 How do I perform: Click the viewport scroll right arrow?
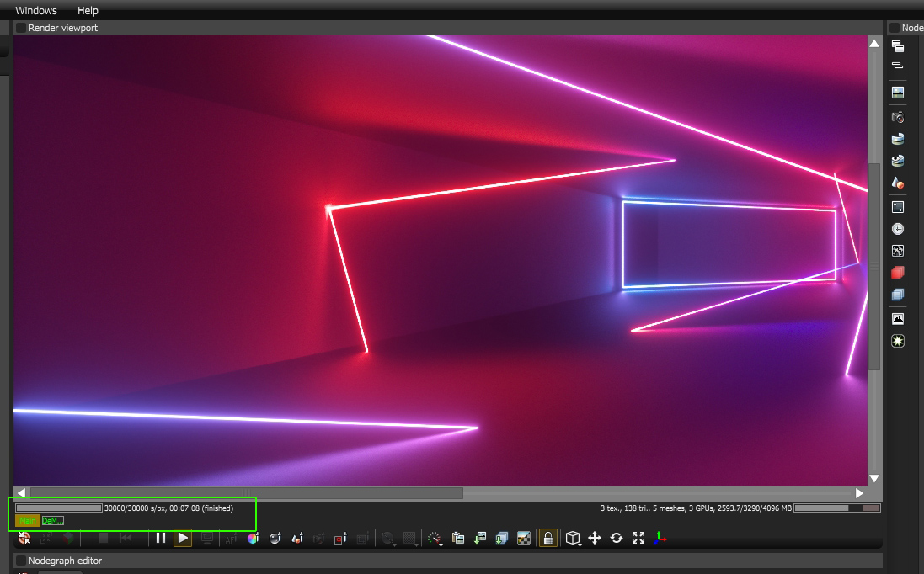tap(860, 492)
